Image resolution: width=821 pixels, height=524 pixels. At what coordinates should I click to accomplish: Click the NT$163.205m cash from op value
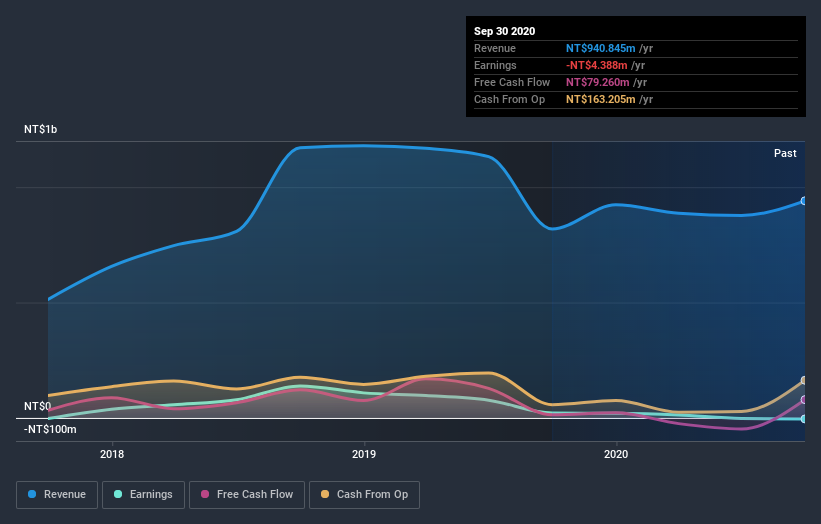click(x=601, y=99)
